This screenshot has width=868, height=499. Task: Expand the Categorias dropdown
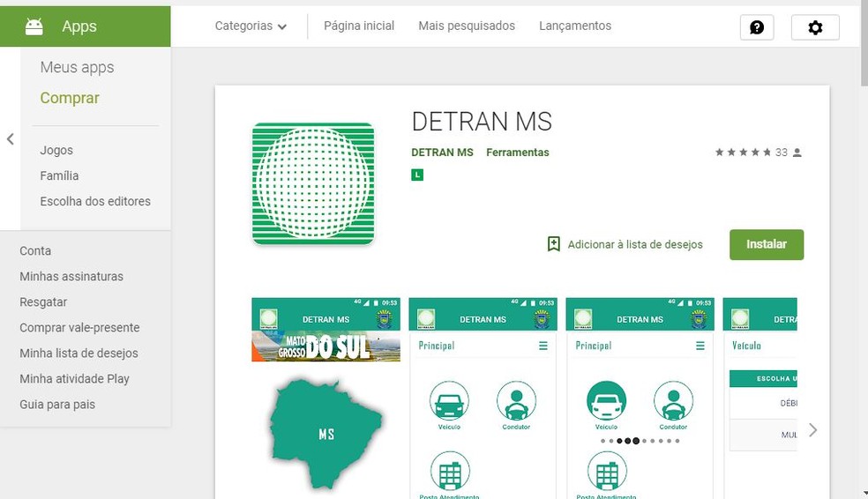tap(251, 26)
